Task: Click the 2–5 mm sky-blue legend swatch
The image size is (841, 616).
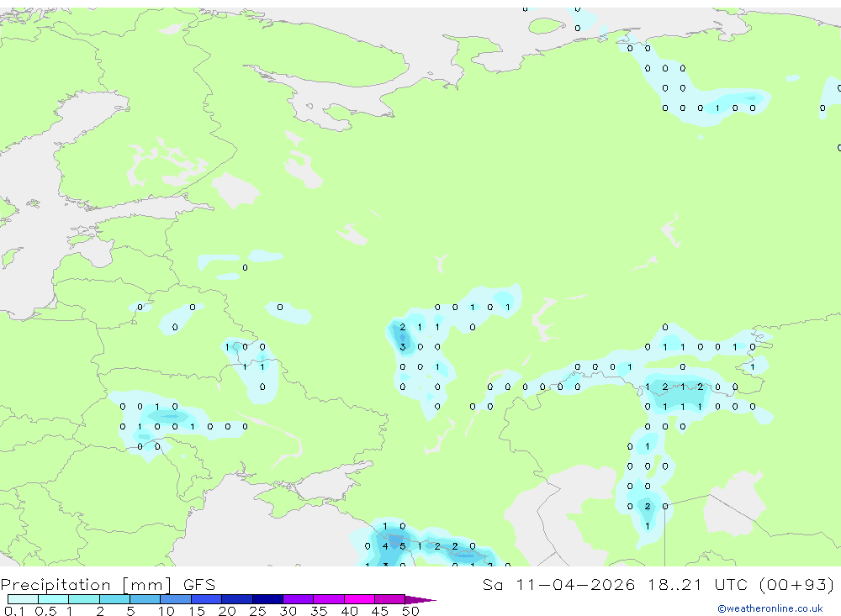Action: (114, 599)
